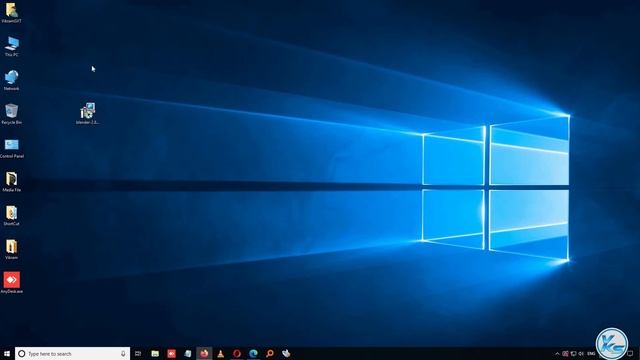Click the ENG language indicator

coord(591,354)
